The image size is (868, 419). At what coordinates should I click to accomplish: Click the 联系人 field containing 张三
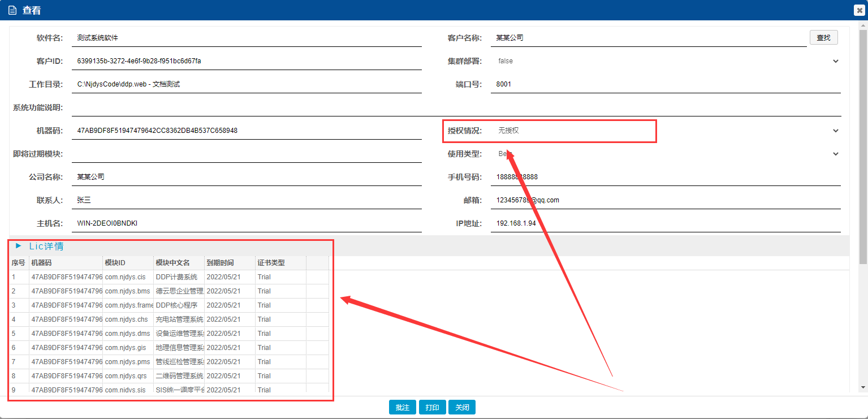click(x=248, y=200)
